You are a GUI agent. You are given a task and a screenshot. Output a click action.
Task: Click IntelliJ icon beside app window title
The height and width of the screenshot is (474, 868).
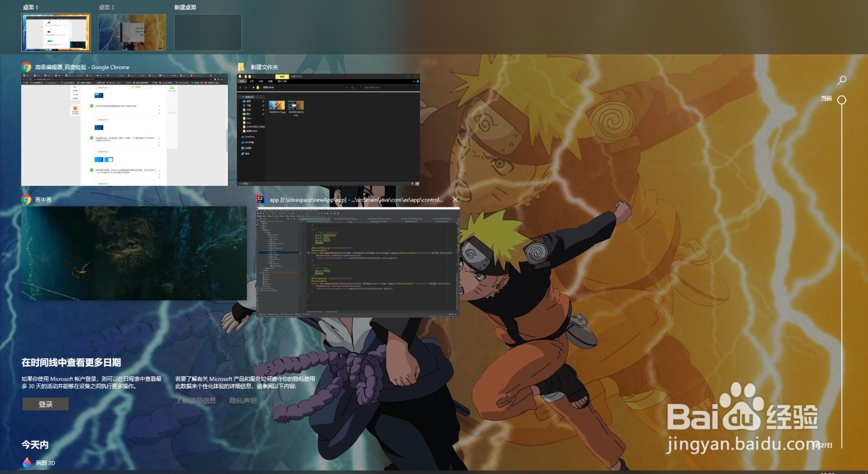point(261,199)
